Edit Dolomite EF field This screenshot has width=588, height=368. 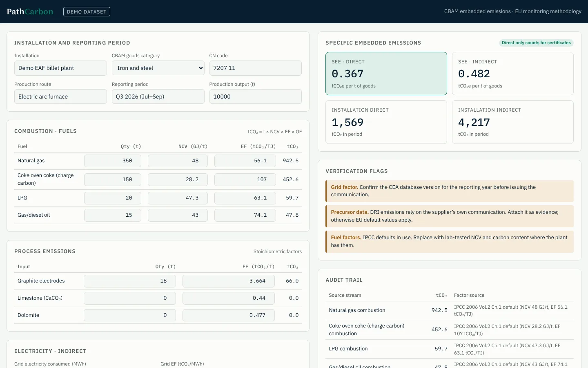click(x=229, y=315)
